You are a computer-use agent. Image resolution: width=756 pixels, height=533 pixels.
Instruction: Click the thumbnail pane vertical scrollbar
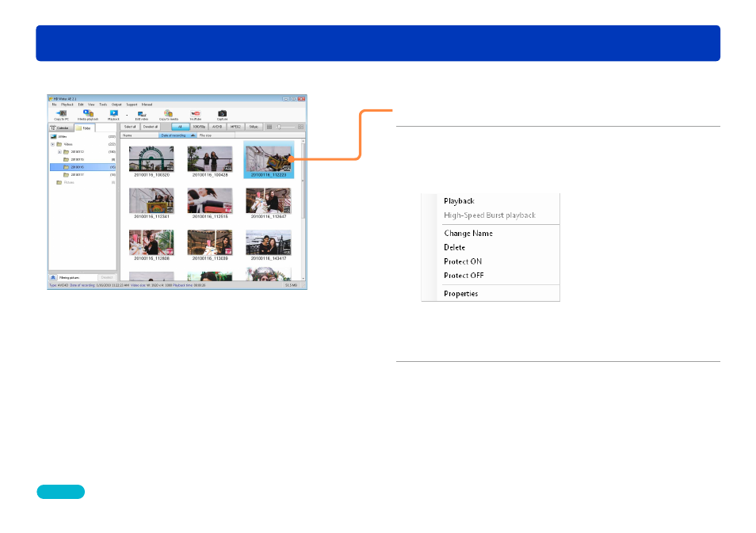304,181
